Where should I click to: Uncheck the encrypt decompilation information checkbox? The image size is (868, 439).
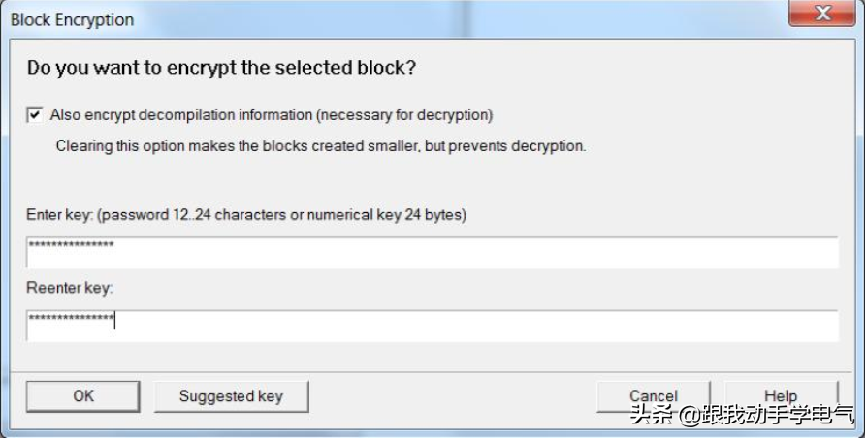(x=35, y=115)
